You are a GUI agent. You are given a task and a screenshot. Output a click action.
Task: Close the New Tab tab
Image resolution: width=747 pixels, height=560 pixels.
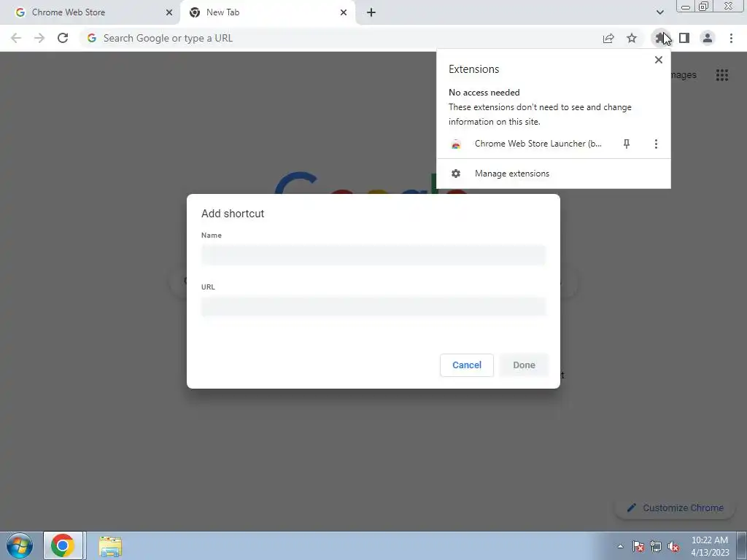(x=344, y=12)
